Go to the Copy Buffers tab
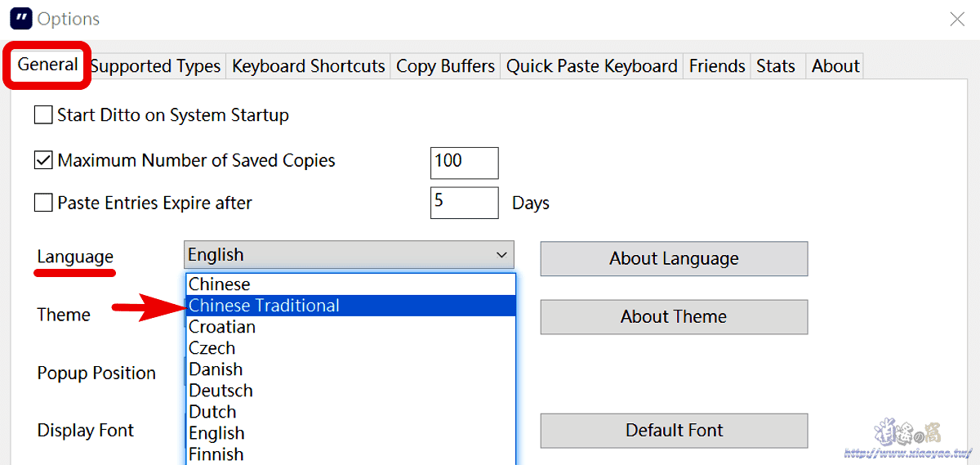 pyautogui.click(x=445, y=66)
